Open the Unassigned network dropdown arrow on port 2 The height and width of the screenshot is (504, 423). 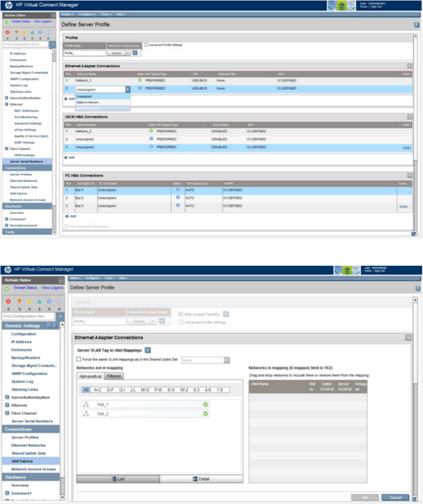pyautogui.click(x=128, y=89)
